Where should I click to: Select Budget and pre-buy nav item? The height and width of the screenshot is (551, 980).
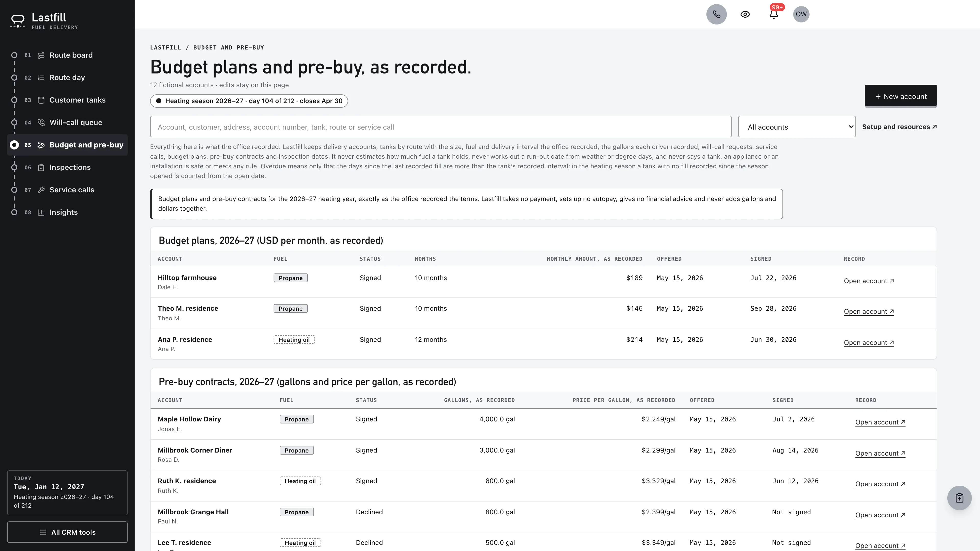coord(67,145)
